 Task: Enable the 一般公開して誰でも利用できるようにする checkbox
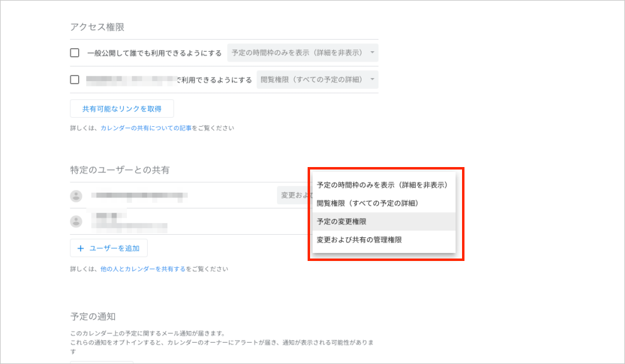75,53
